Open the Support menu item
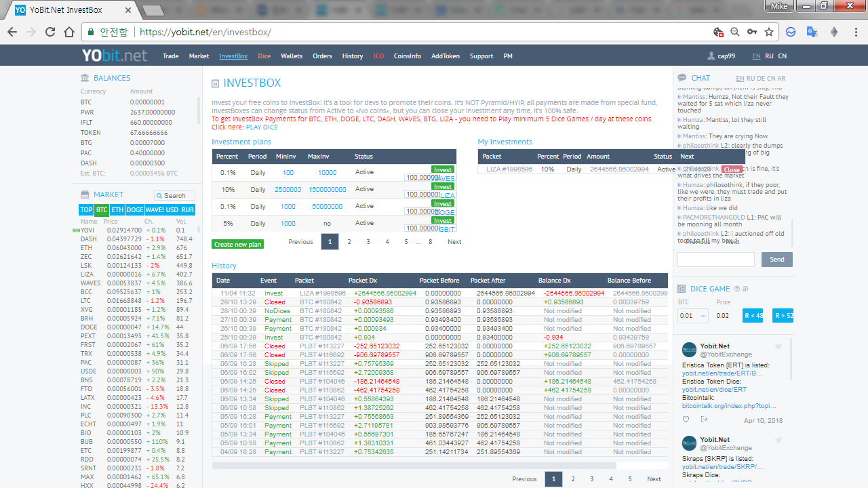The height and width of the screenshot is (488, 868). tap(481, 56)
